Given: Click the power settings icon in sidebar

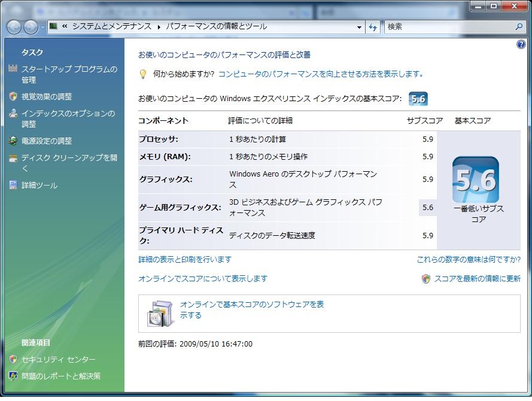Looking at the screenshot, I should click(13, 141).
